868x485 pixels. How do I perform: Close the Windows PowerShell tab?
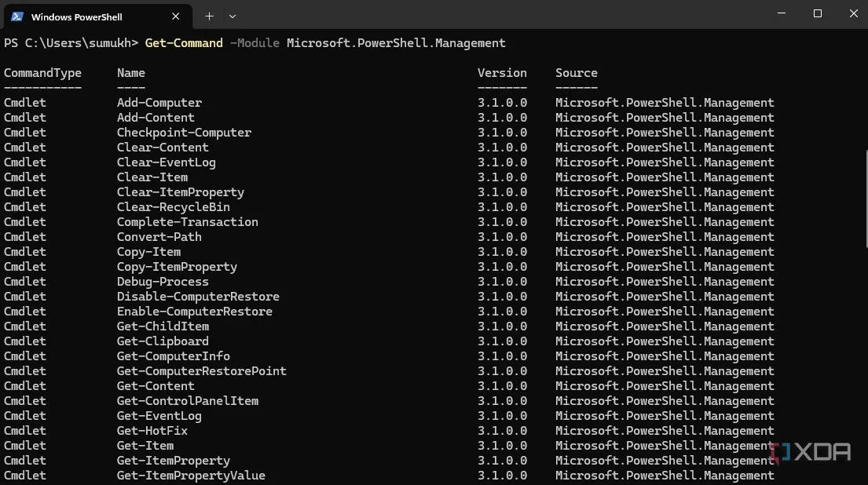pos(175,16)
